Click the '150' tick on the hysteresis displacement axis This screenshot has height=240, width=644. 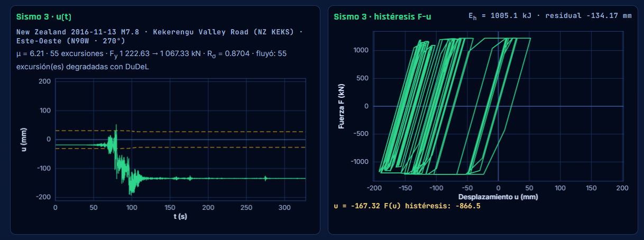(x=592, y=188)
